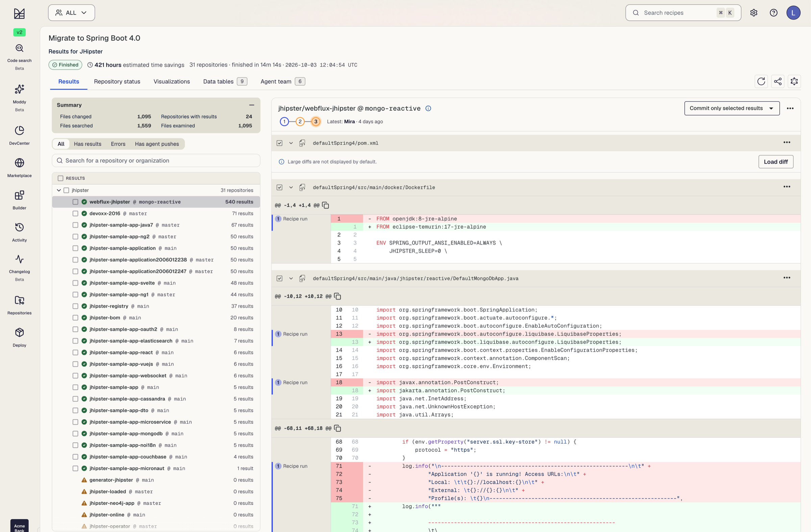Open the Changelog
The height and width of the screenshot is (532, 811).
[19, 268]
